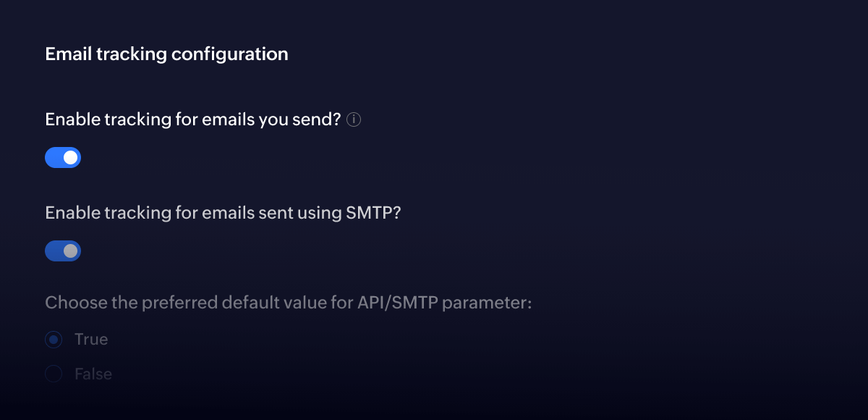This screenshot has width=868, height=420.
Task: Select the False radio button
Action: click(x=54, y=374)
